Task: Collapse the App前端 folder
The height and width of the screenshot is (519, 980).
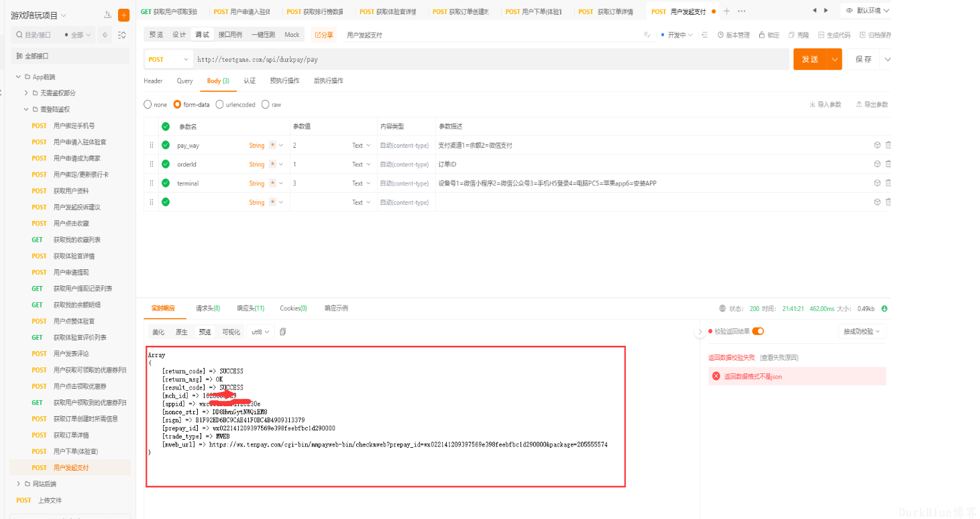Action: coord(19,77)
